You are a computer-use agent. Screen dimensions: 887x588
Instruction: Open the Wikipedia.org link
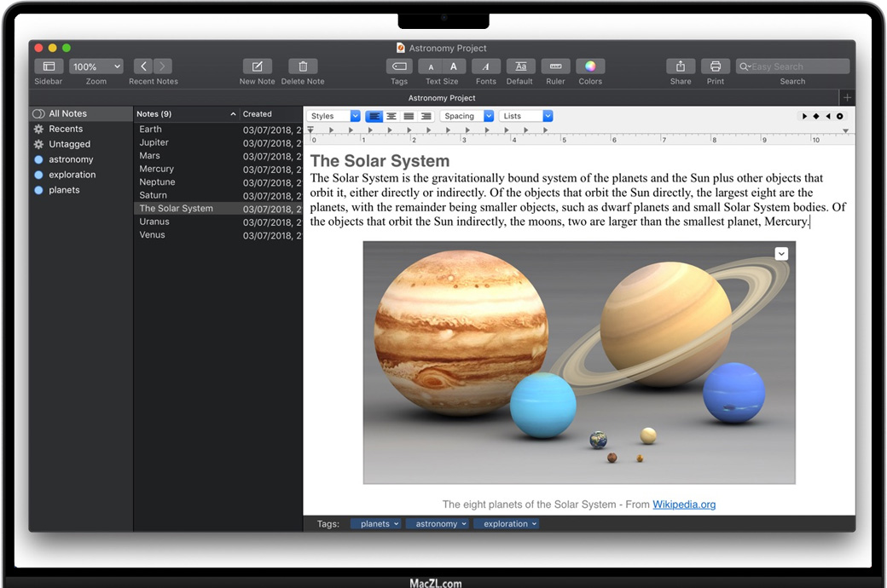[x=684, y=504]
